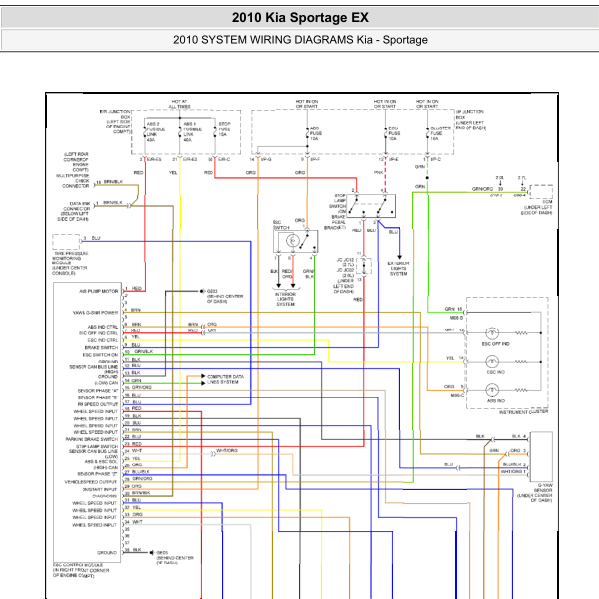Click the 'DIAGNOSIS' pin label

tap(104, 496)
